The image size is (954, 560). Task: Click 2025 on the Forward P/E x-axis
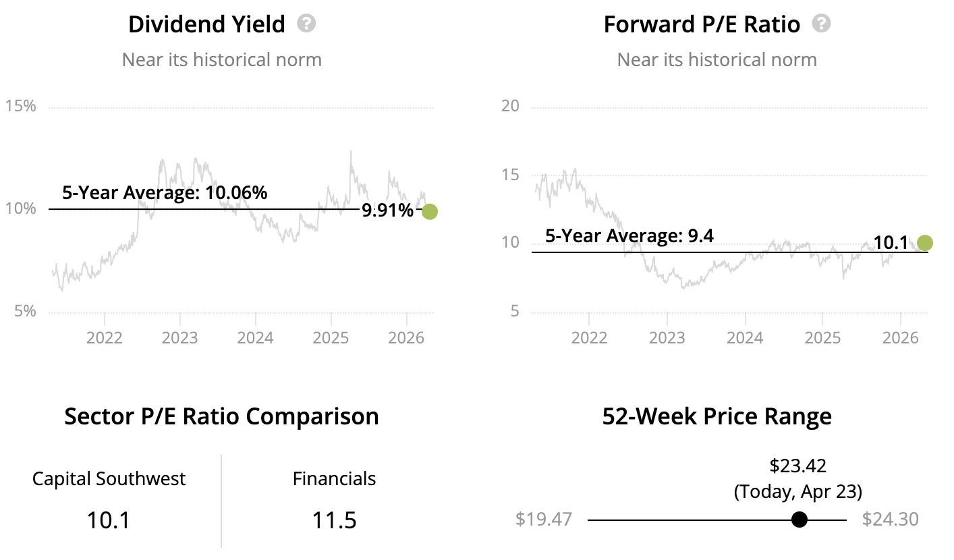click(x=822, y=337)
